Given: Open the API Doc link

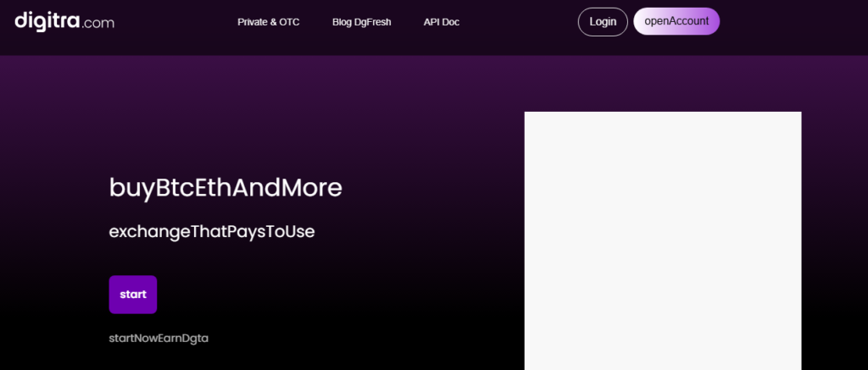Looking at the screenshot, I should click(x=441, y=22).
